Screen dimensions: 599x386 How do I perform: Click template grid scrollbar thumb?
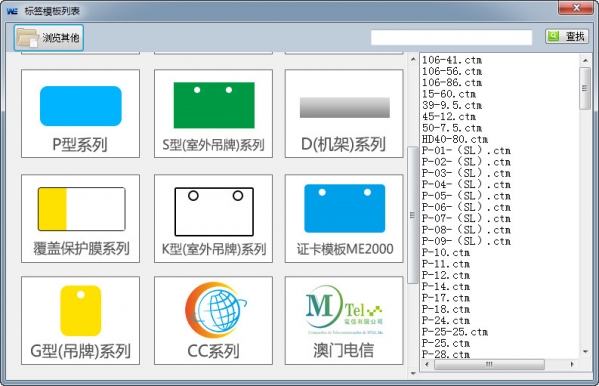413,215
